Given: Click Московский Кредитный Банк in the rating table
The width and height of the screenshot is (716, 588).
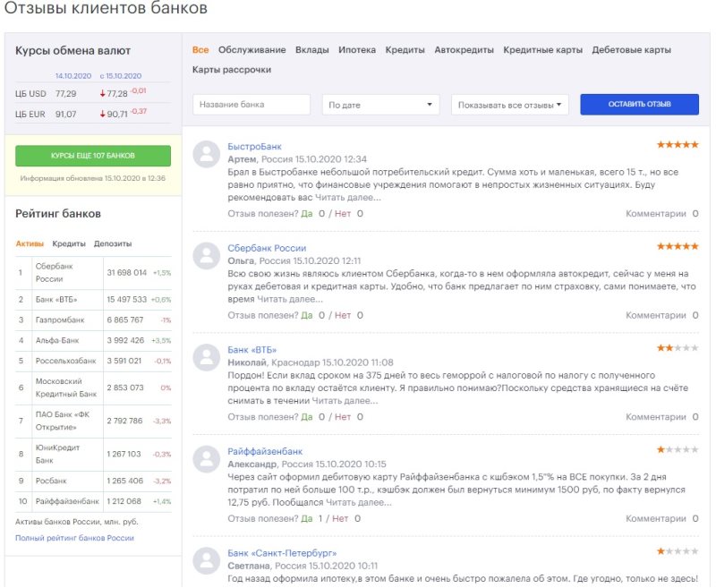Looking at the screenshot, I should tap(66, 388).
